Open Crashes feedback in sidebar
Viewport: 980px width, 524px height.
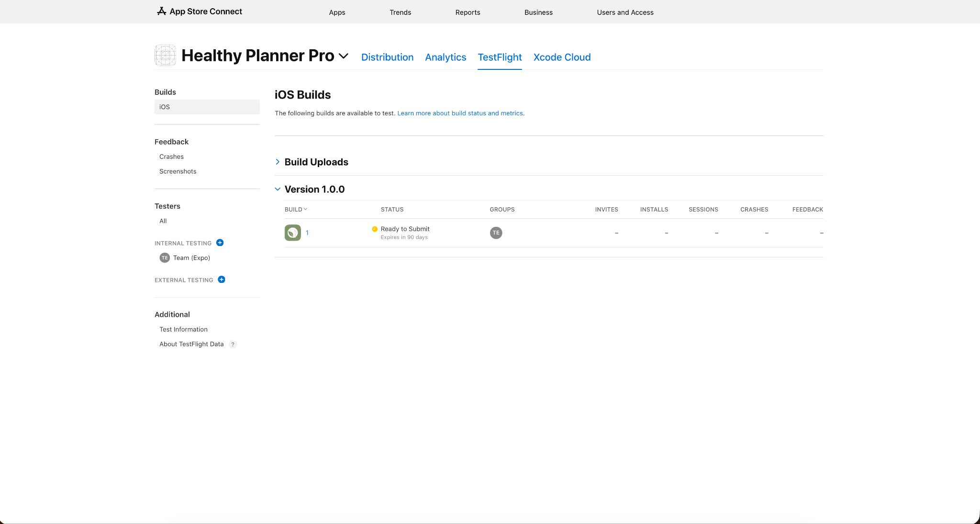(x=171, y=156)
